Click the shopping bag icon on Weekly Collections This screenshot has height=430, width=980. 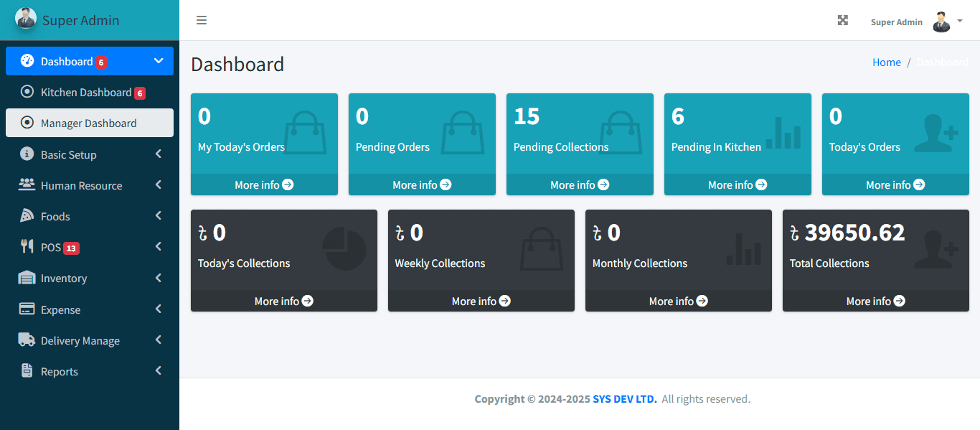point(542,249)
